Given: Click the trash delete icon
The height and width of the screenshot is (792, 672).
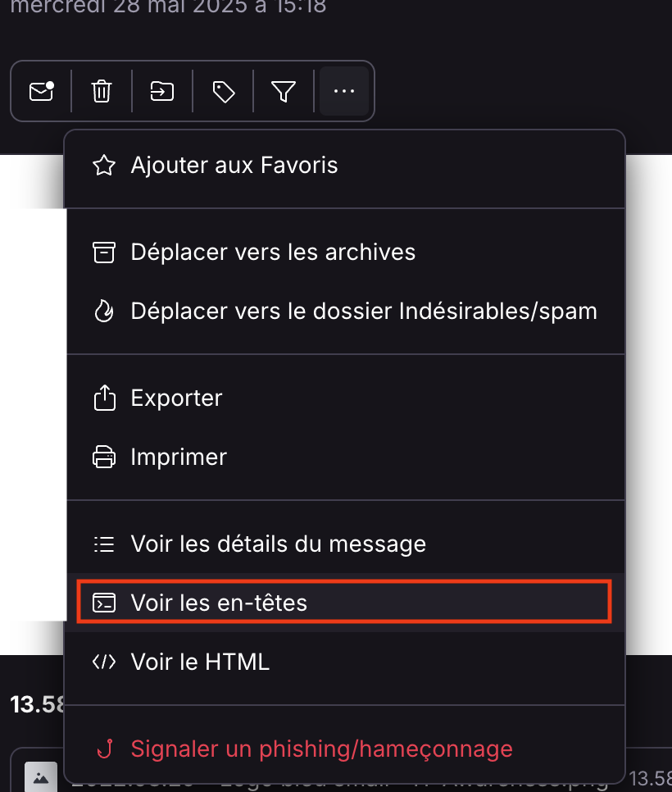Looking at the screenshot, I should tap(102, 91).
